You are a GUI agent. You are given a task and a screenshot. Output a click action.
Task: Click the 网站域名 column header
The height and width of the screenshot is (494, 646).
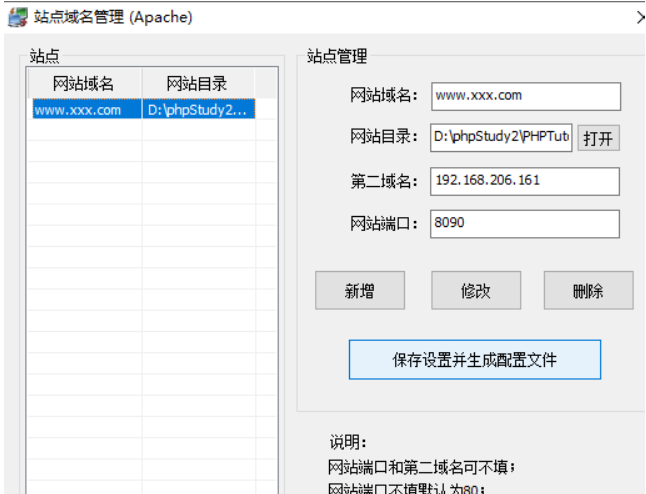84,84
